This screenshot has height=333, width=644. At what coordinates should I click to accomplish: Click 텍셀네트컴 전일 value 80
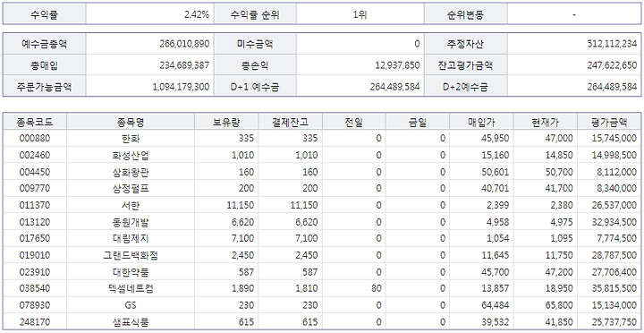tap(377, 288)
